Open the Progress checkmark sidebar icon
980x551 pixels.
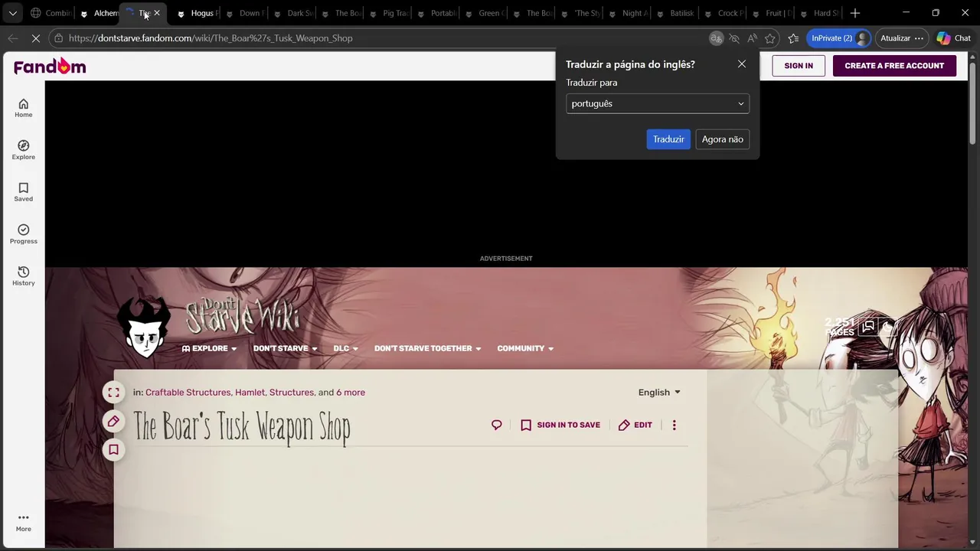pyautogui.click(x=23, y=234)
